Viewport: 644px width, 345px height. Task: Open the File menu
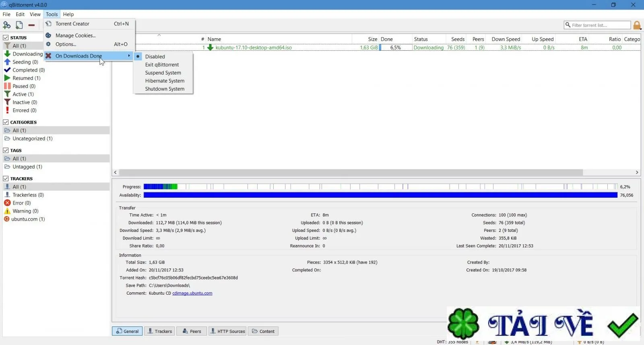[x=6, y=14]
